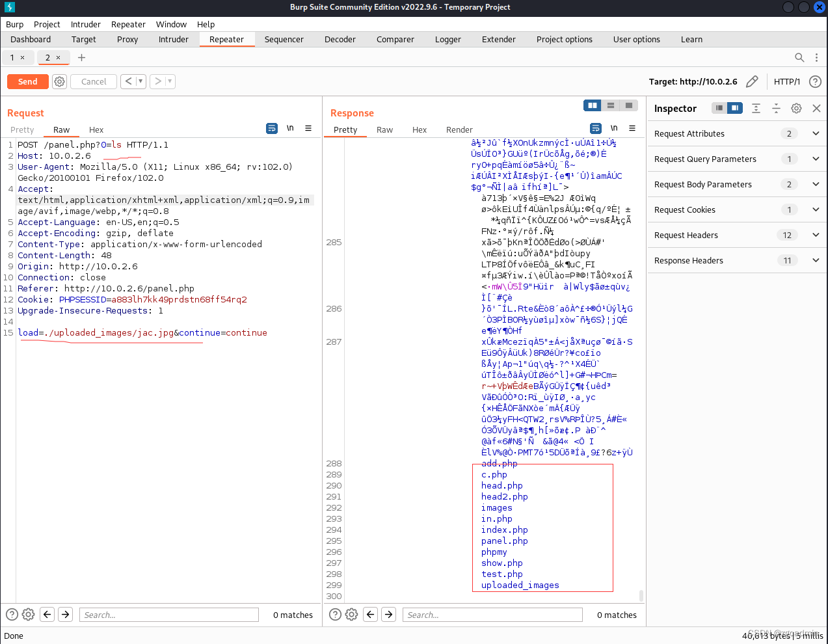Jump to next response search match

coord(389,614)
